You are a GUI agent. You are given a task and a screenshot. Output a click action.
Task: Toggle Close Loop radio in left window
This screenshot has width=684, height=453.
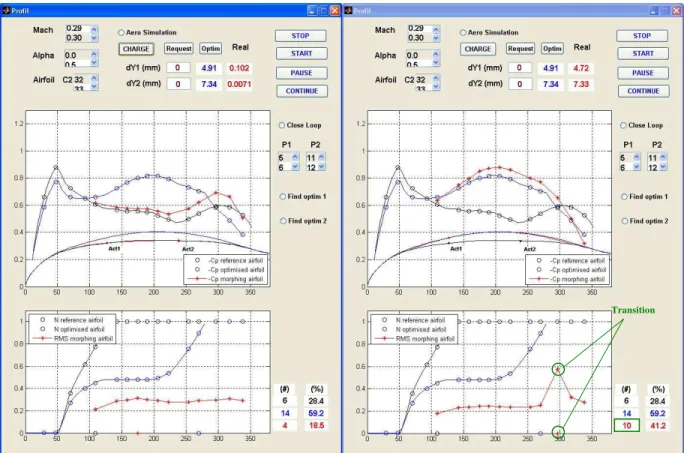pos(282,125)
